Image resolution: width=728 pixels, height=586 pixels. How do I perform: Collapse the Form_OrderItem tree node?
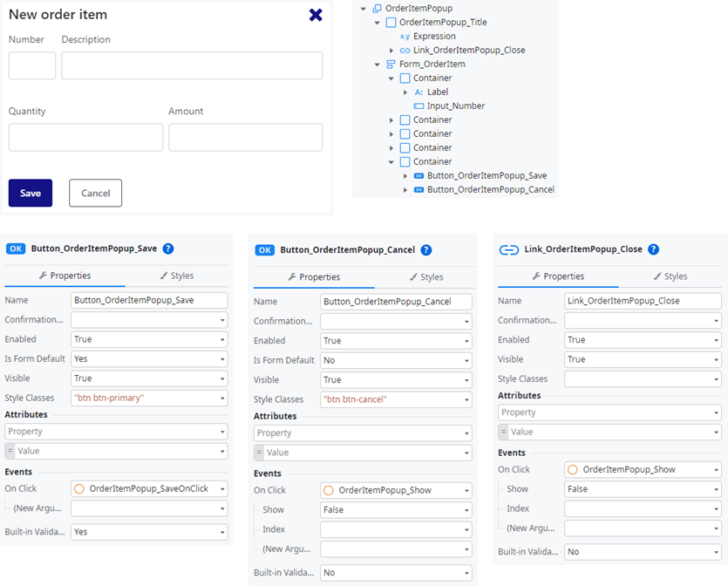[378, 65]
